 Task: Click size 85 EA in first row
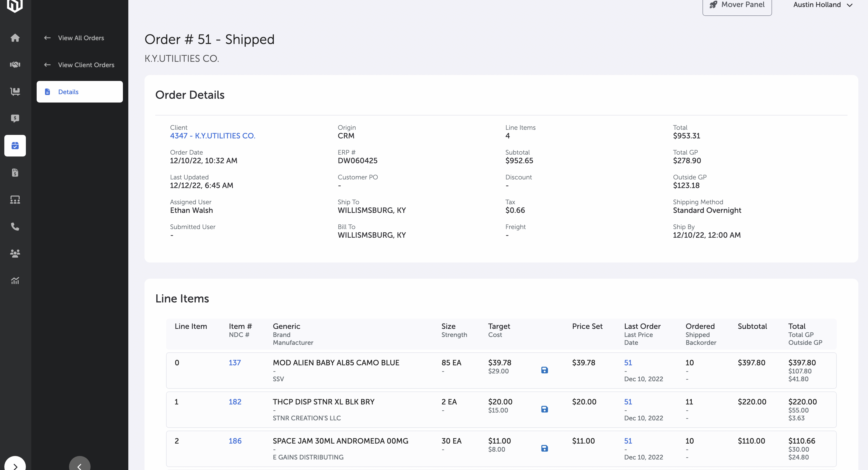[451, 363]
